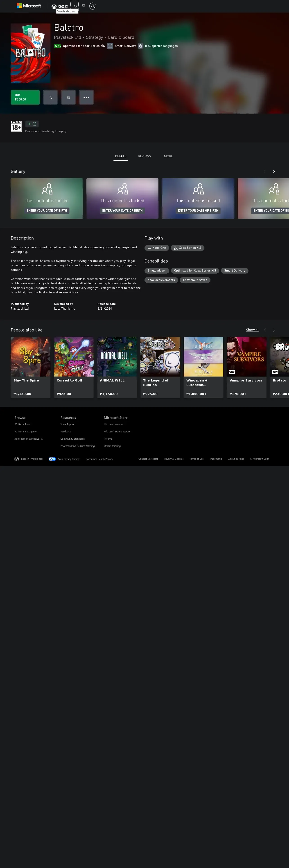Viewport: 289px width, 868px height.
Task: Open Trademarks footer link
Action: (x=216, y=459)
